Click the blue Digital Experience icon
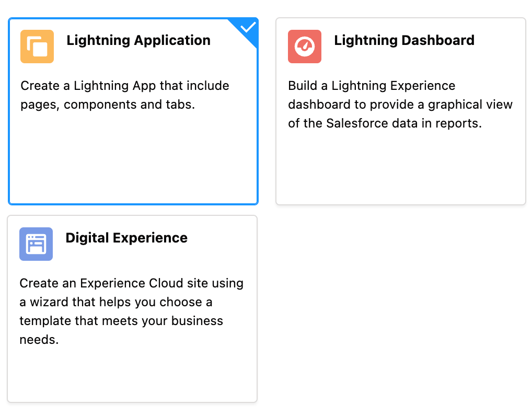The width and height of the screenshot is (532, 416). (x=36, y=244)
